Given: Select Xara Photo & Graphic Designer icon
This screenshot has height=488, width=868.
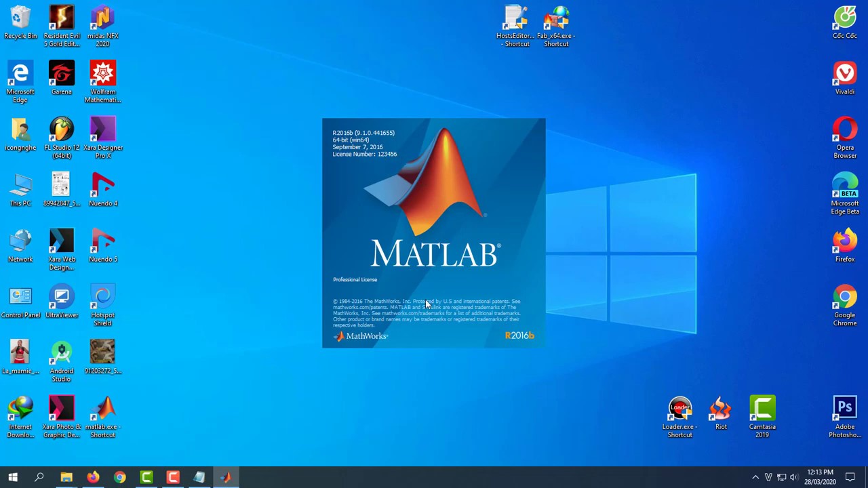Looking at the screenshot, I should (x=62, y=418).
